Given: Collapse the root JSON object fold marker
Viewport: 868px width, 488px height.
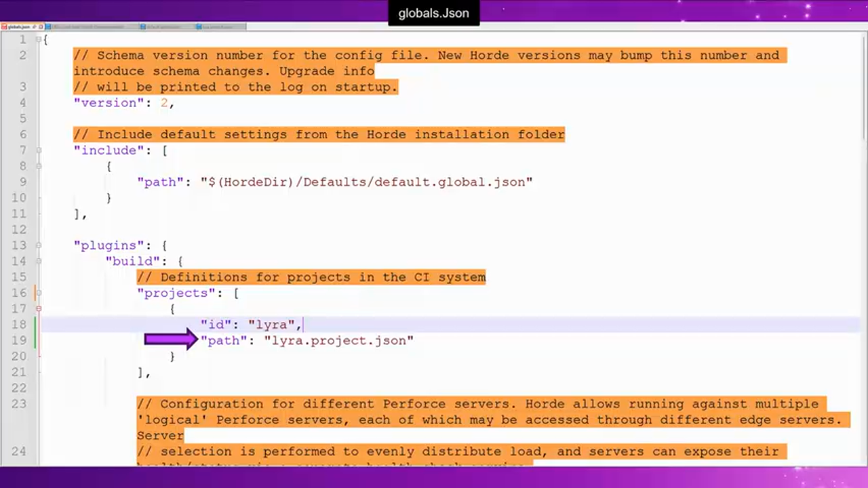Looking at the screenshot, I should (39, 39).
